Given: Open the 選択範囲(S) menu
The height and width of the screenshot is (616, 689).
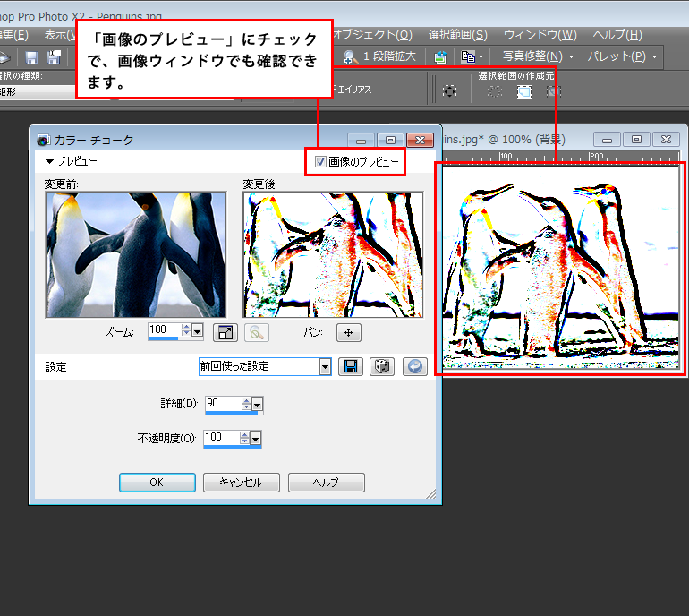Looking at the screenshot, I should [x=458, y=34].
